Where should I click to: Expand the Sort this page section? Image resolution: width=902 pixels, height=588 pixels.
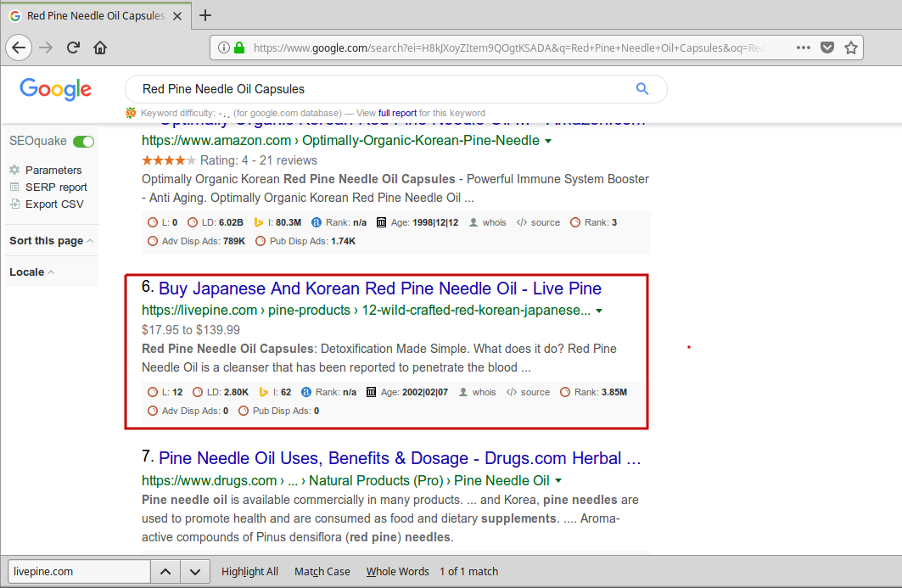pos(51,240)
